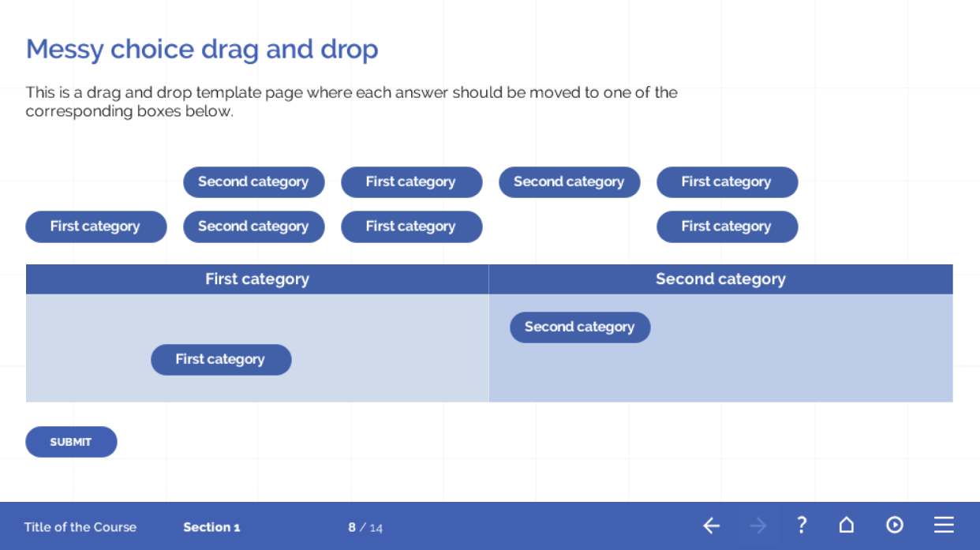
Task: Select the "First category" drop box header
Action: pos(257,279)
